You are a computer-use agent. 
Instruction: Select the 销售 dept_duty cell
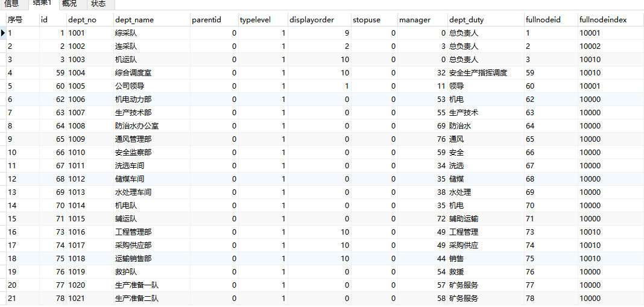click(486, 259)
